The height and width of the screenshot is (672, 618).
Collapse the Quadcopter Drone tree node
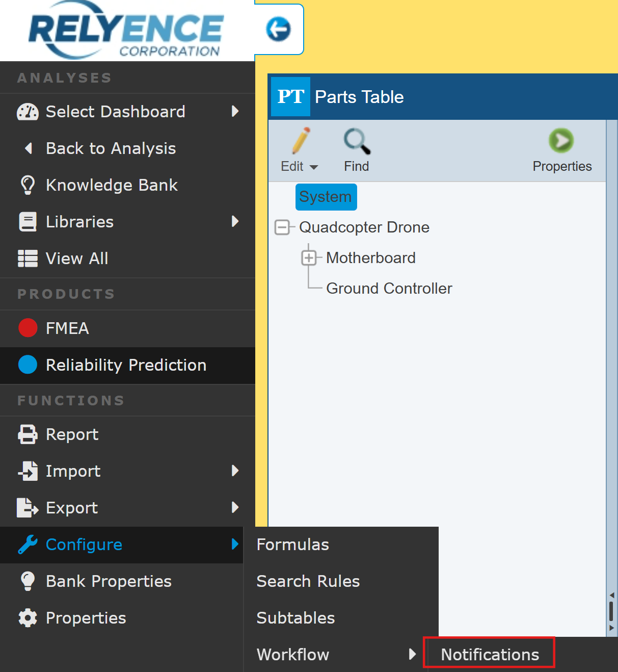coord(282,227)
